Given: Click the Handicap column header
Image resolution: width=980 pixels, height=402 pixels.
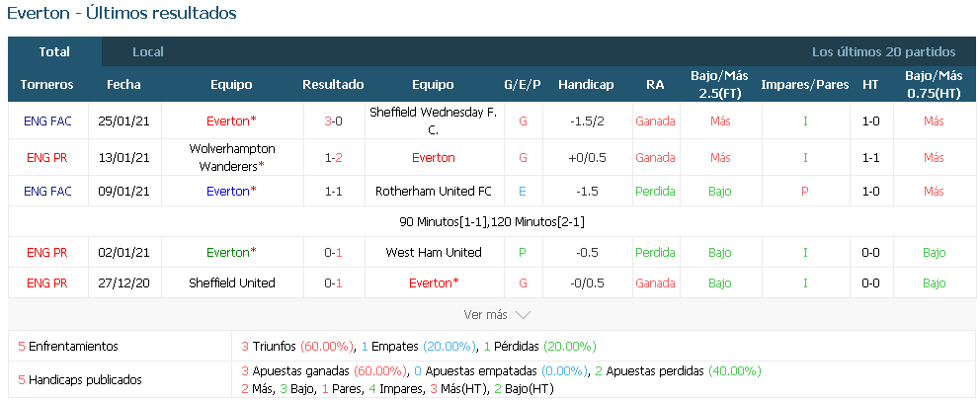Looking at the screenshot, I should click(586, 84).
